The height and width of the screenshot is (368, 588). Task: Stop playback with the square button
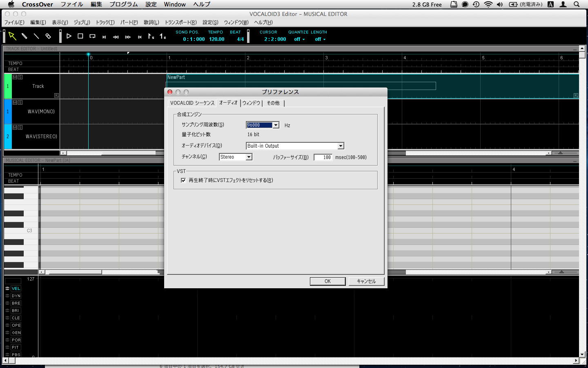tap(80, 36)
